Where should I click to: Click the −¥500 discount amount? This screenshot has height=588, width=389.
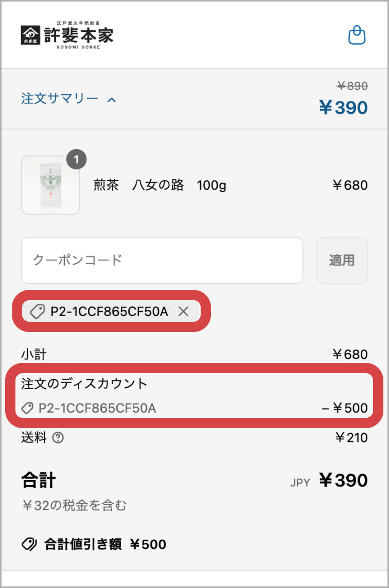click(344, 409)
